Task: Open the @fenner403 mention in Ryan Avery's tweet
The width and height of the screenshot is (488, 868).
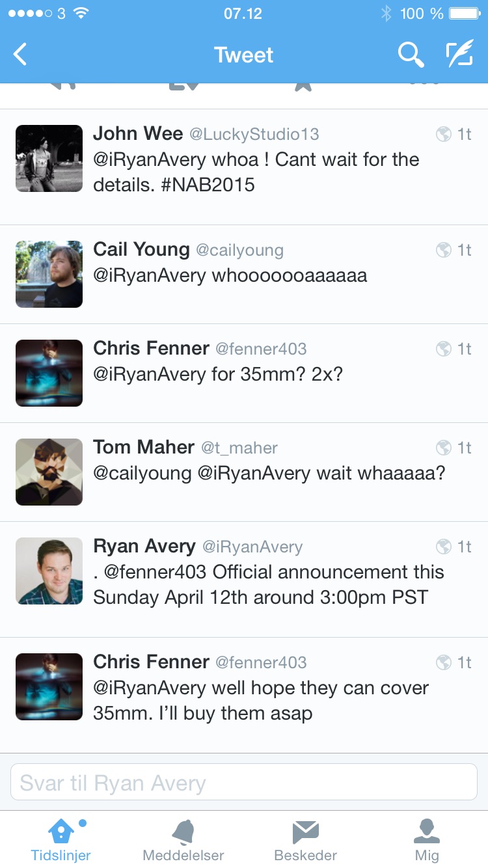Action: (156, 573)
